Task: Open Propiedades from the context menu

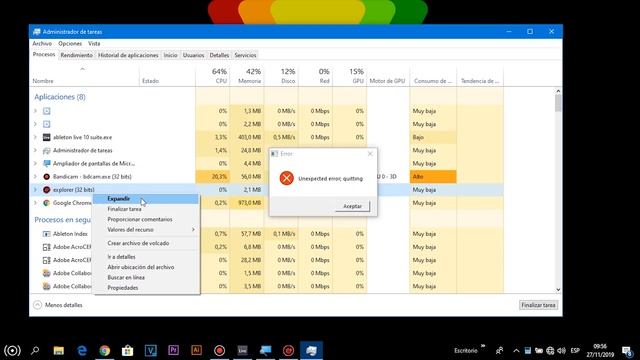Action: pyautogui.click(x=146, y=288)
